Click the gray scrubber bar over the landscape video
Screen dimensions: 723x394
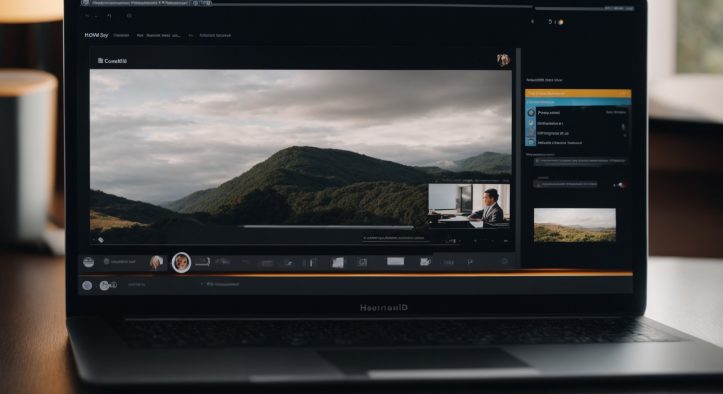(328, 227)
